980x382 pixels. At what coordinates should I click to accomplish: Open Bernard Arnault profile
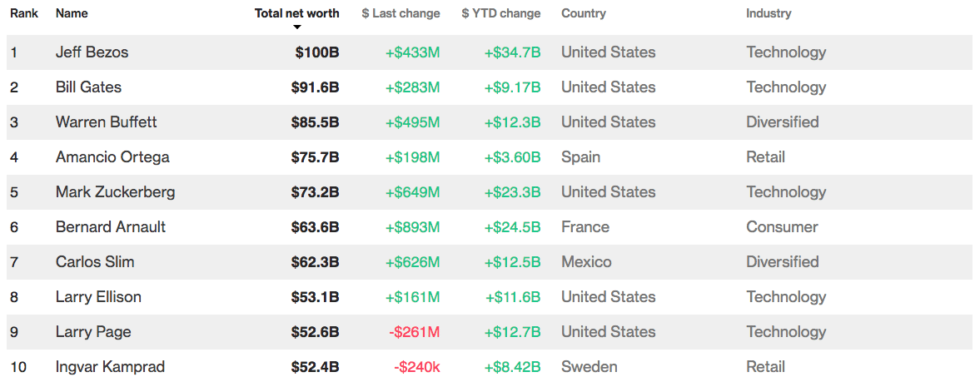[111, 227]
